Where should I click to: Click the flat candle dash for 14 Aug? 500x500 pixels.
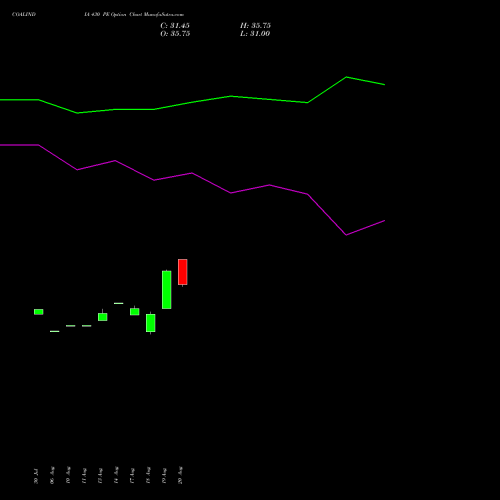[119, 303]
